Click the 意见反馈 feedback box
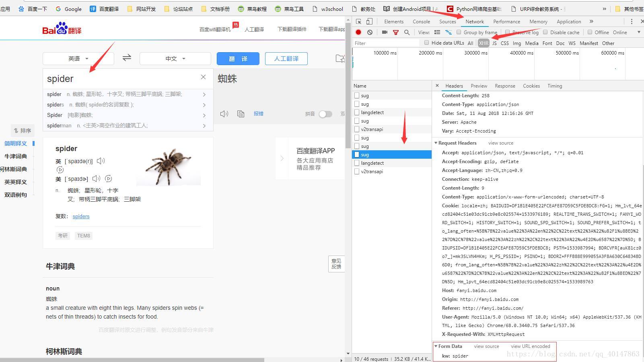644x362 pixels. [336, 264]
